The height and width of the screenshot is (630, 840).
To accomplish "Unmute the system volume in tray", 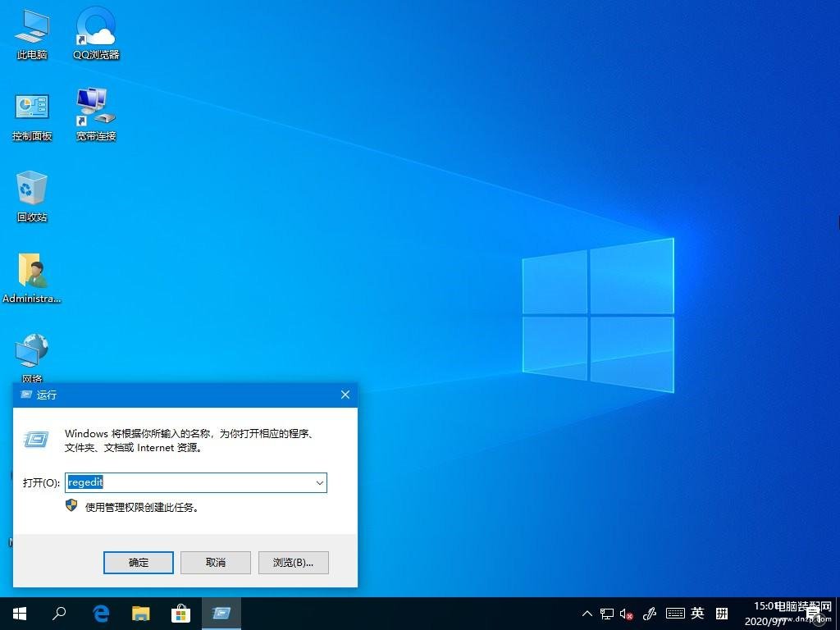I will coord(626,613).
